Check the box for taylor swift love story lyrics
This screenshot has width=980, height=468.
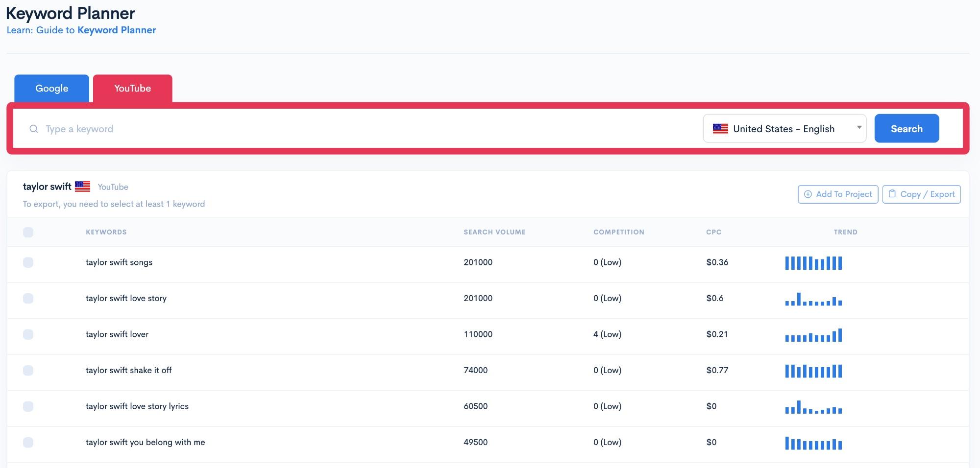tap(28, 406)
